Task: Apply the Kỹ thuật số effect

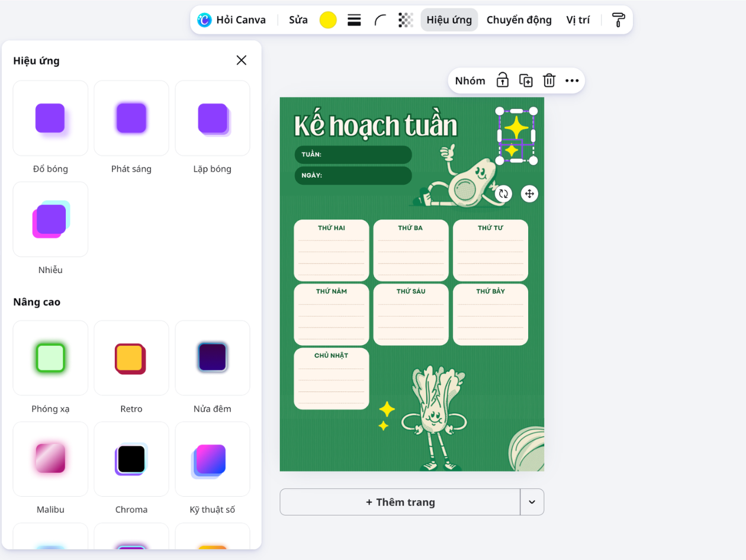Action: pyautogui.click(x=213, y=459)
